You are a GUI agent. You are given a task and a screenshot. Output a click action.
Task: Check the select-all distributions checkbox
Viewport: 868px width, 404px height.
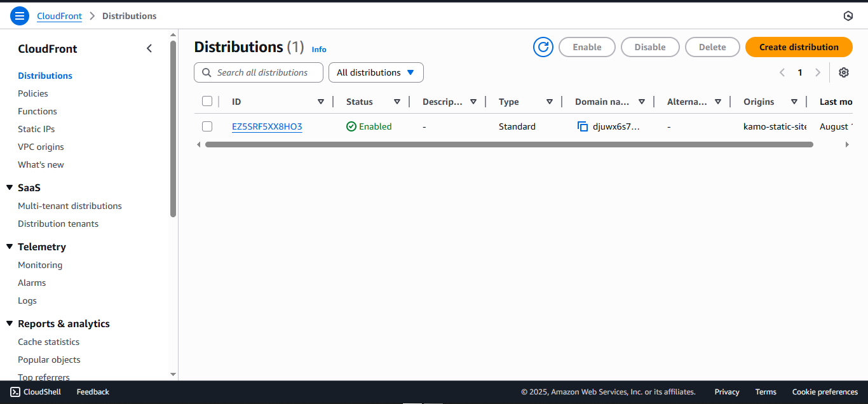click(x=207, y=101)
